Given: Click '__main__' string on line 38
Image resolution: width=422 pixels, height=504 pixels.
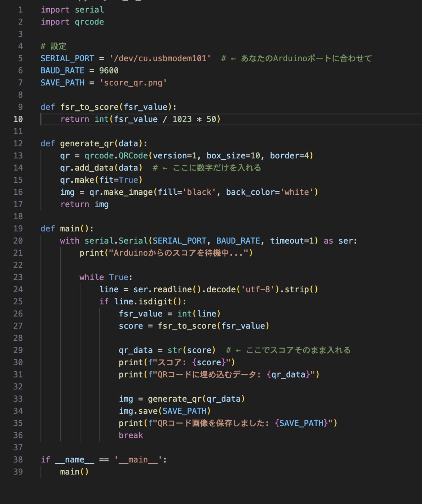Looking at the screenshot, I should [138, 460].
